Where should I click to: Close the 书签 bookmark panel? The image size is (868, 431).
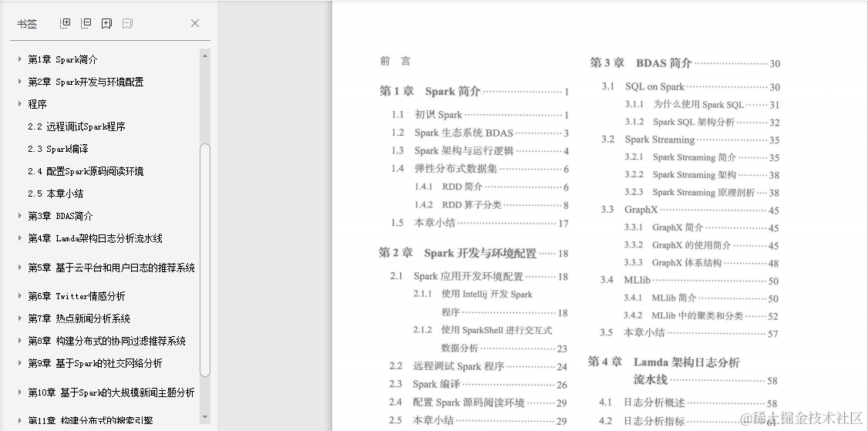(x=195, y=23)
